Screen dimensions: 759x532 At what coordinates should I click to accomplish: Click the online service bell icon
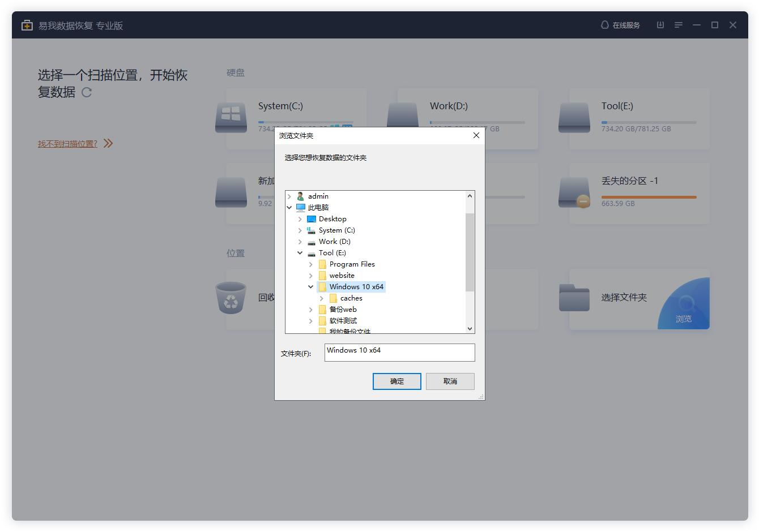pos(604,25)
